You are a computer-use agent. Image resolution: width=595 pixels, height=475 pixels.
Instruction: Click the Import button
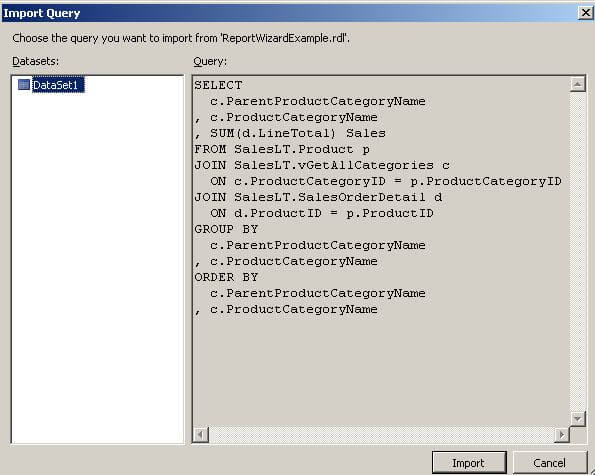coord(469,463)
